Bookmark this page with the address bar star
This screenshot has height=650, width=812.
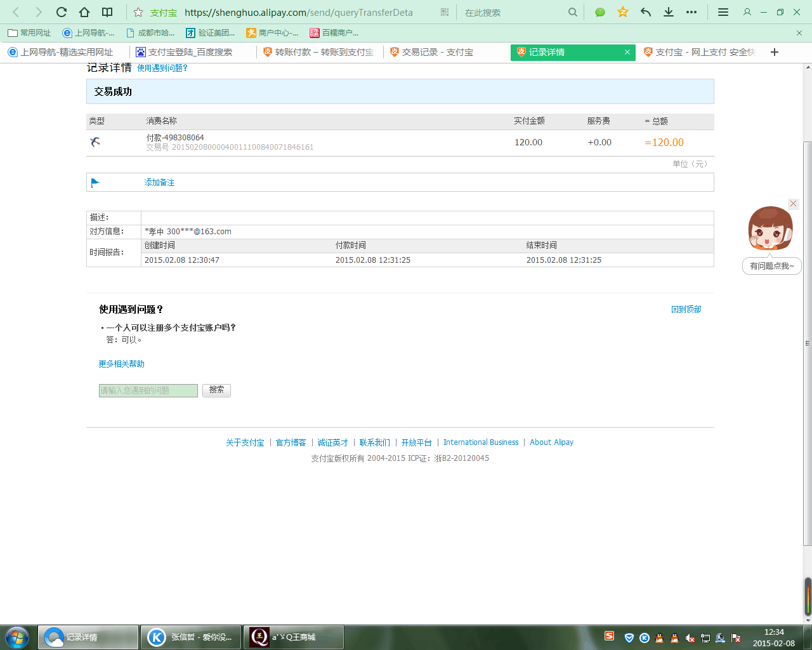[x=138, y=12]
